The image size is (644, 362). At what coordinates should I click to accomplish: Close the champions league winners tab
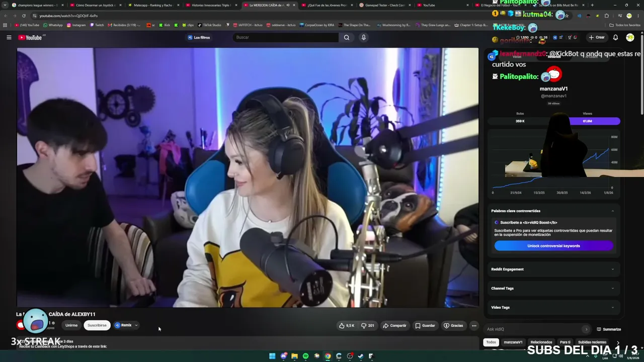[x=62, y=5]
